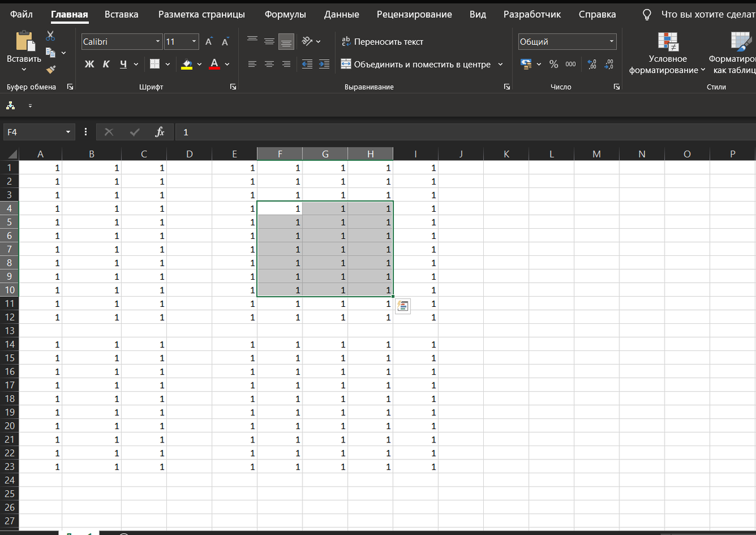Screen dimensions: 756x535
Task: Apply thousands separator 000 format
Action: click(570, 64)
